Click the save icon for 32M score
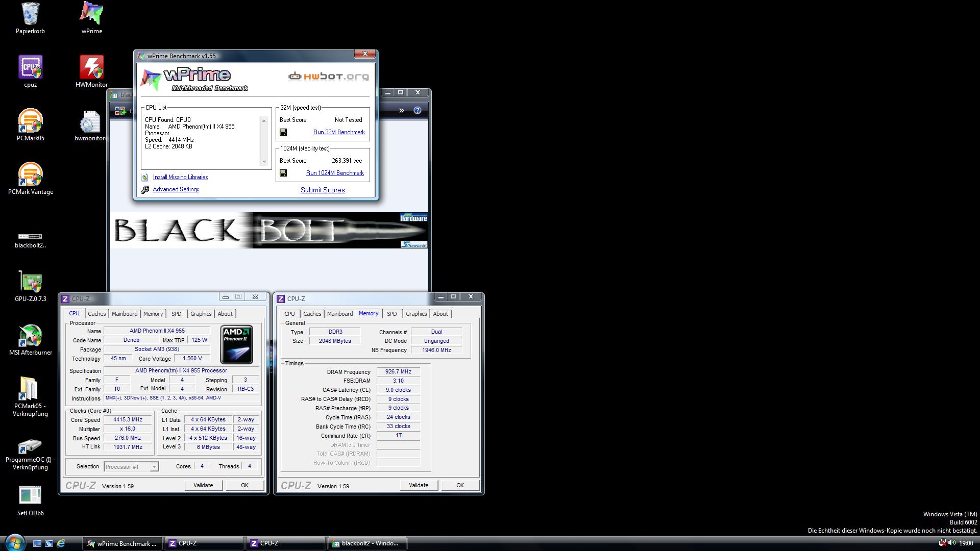Viewport: 980px width, 551px height. point(283,132)
